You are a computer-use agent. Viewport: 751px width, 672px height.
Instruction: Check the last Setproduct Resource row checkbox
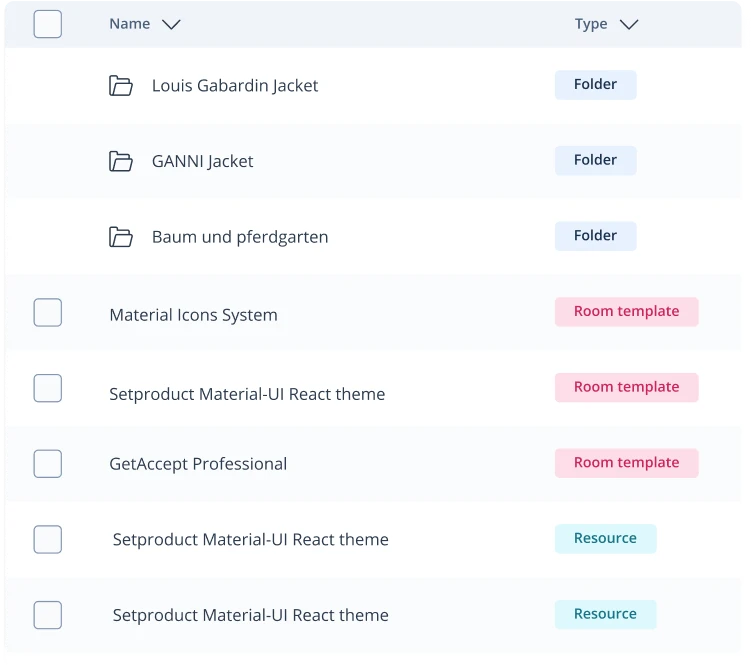tap(48, 615)
